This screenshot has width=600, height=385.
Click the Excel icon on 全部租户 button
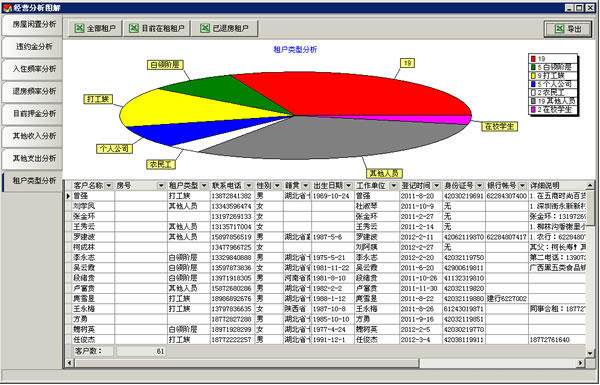[x=79, y=28]
